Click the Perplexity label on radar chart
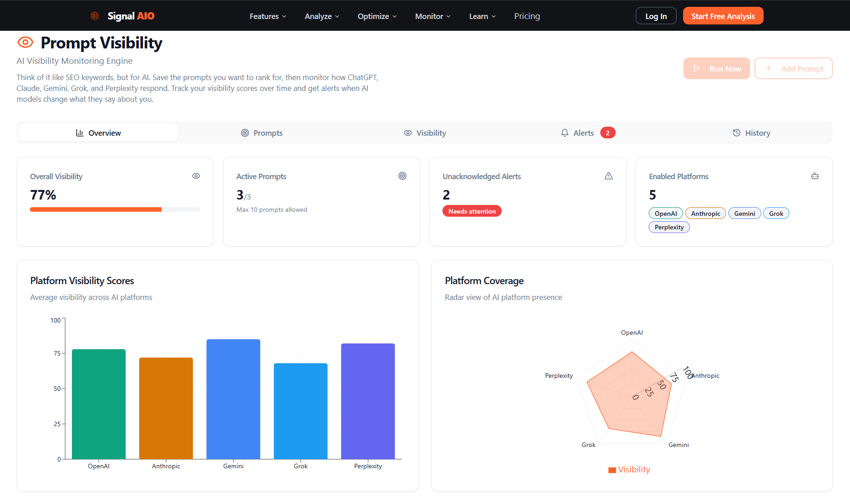This screenshot has width=850, height=504. (x=559, y=376)
